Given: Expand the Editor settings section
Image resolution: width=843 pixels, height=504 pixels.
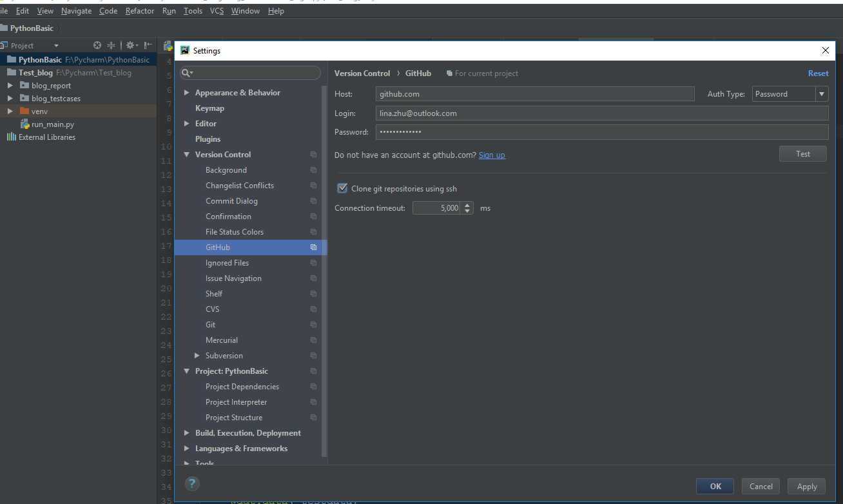Looking at the screenshot, I should coord(187,124).
